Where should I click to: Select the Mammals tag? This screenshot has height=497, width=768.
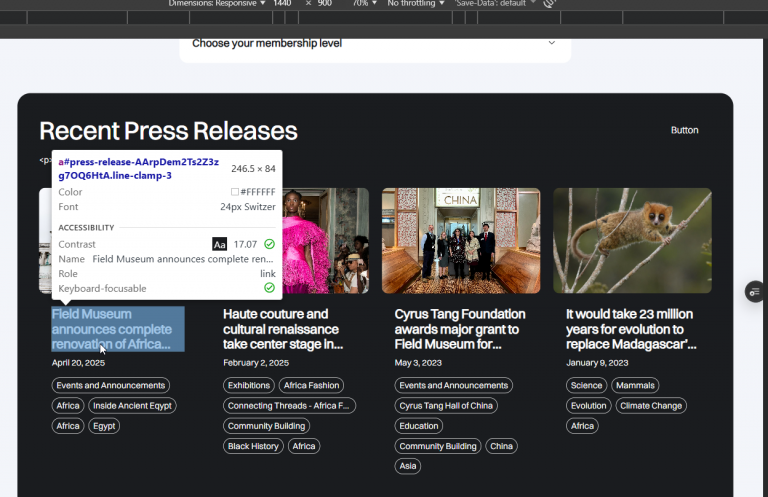click(635, 385)
